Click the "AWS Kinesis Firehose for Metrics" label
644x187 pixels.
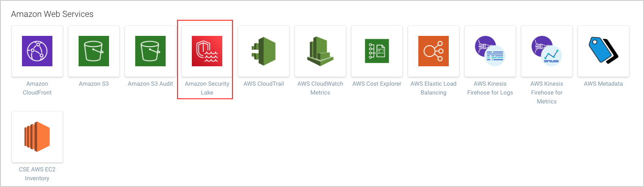547,92
